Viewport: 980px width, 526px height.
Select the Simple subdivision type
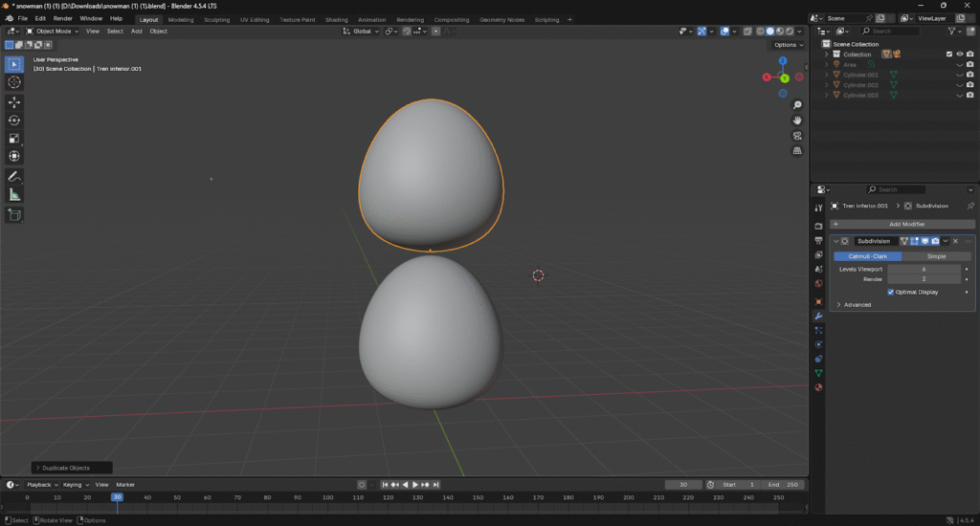[936, 256]
